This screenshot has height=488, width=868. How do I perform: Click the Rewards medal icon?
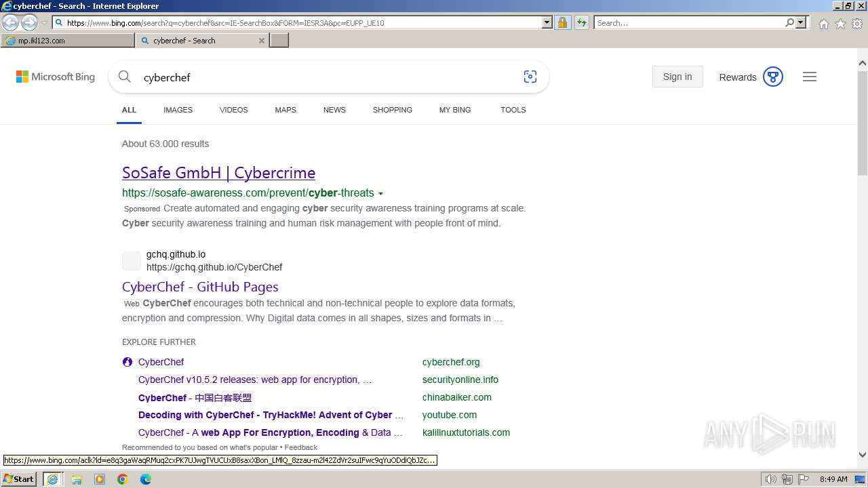pyautogui.click(x=773, y=77)
